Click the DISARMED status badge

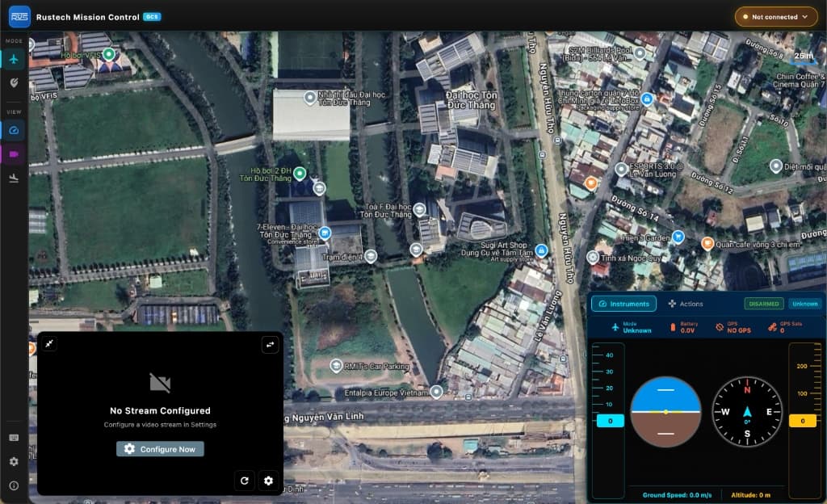(x=763, y=304)
